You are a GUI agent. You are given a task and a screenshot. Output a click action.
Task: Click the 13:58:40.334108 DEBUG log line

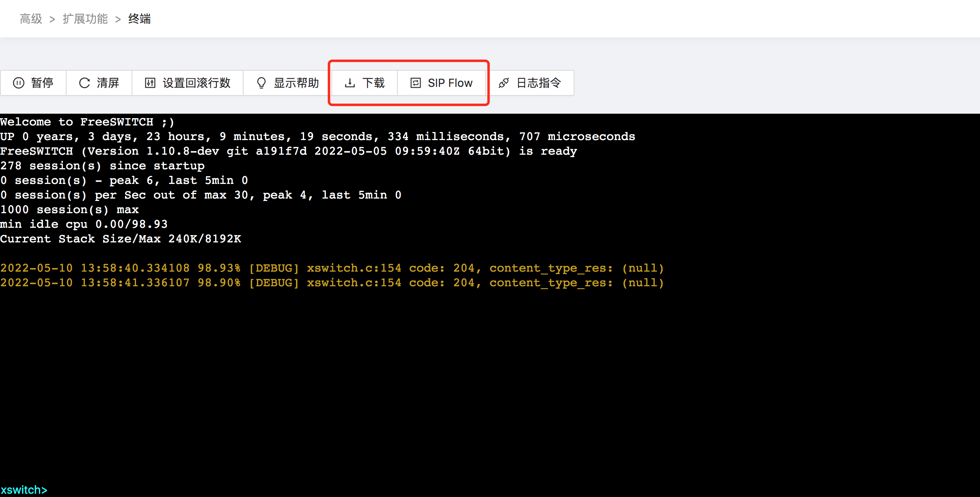[332, 268]
